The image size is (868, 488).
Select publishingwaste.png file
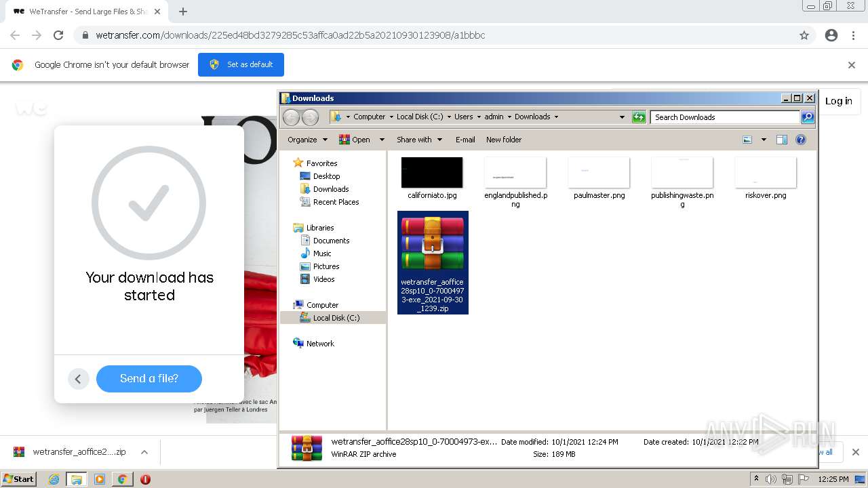[682, 182]
